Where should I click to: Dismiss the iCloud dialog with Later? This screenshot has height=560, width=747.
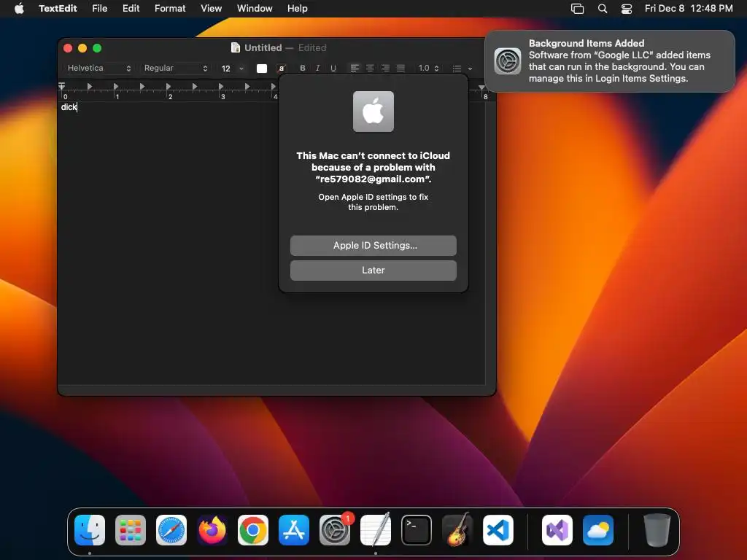point(373,270)
